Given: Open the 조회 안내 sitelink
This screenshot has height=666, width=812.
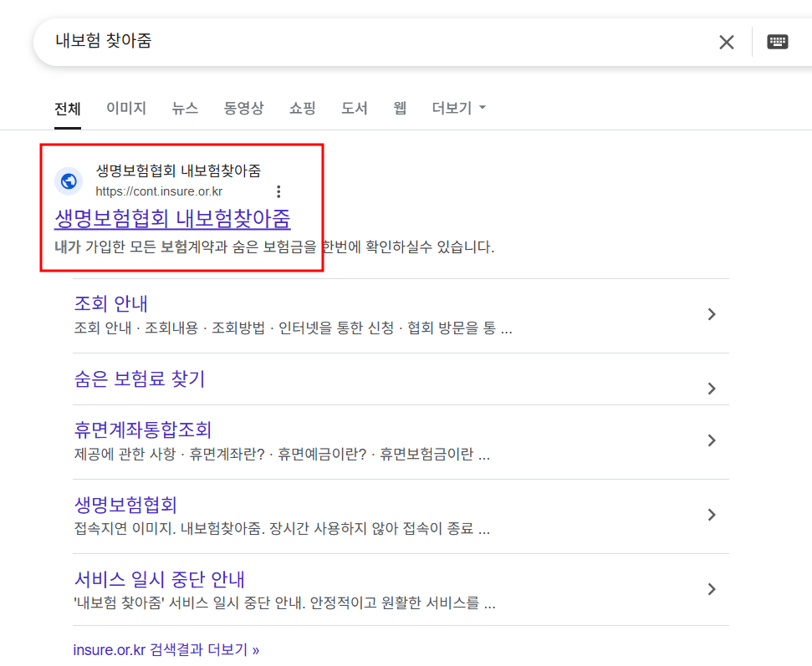Looking at the screenshot, I should click(x=111, y=303).
